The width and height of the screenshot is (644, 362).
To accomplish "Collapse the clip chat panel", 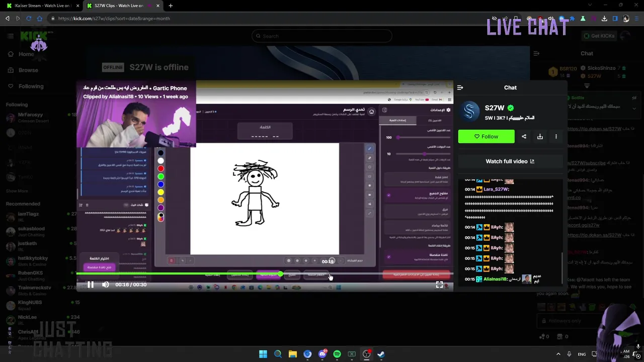I will tap(460, 87).
